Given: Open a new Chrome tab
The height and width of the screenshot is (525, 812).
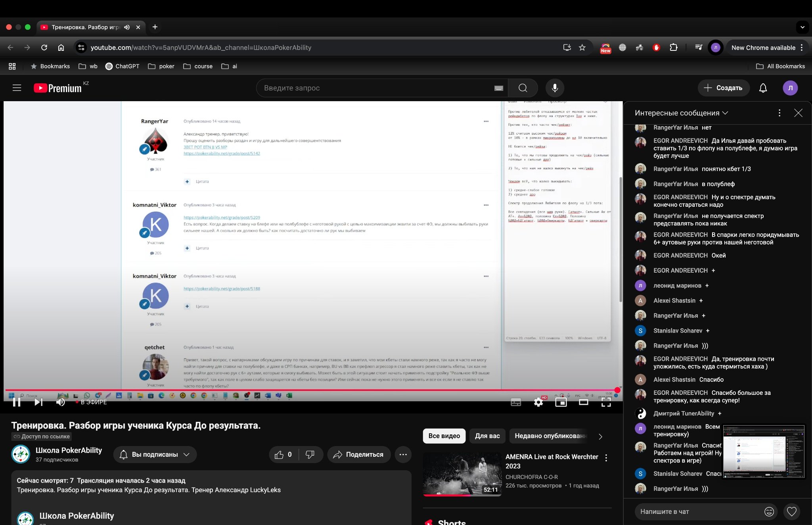Looking at the screenshot, I should (155, 27).
